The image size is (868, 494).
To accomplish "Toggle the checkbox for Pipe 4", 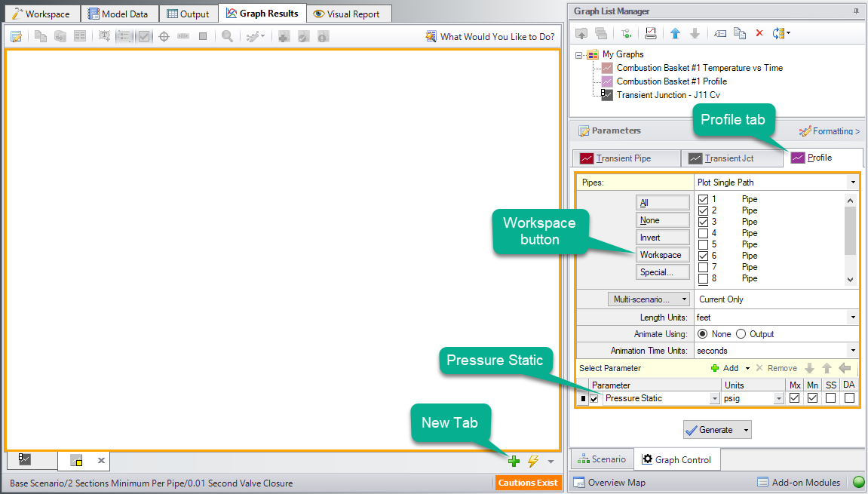I will (x=704, y=233).
